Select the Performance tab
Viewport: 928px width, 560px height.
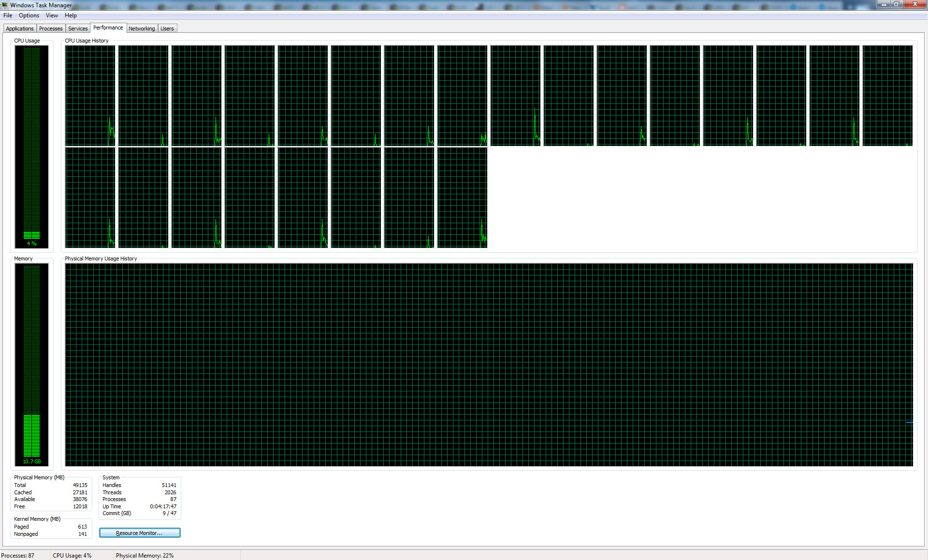108,28
